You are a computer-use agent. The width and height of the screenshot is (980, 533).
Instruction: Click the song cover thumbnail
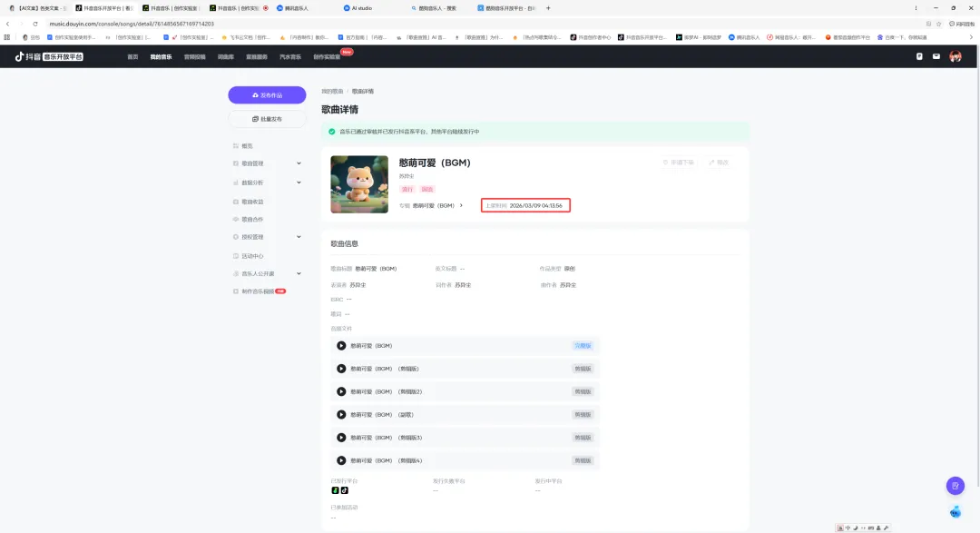pos(358,183)
